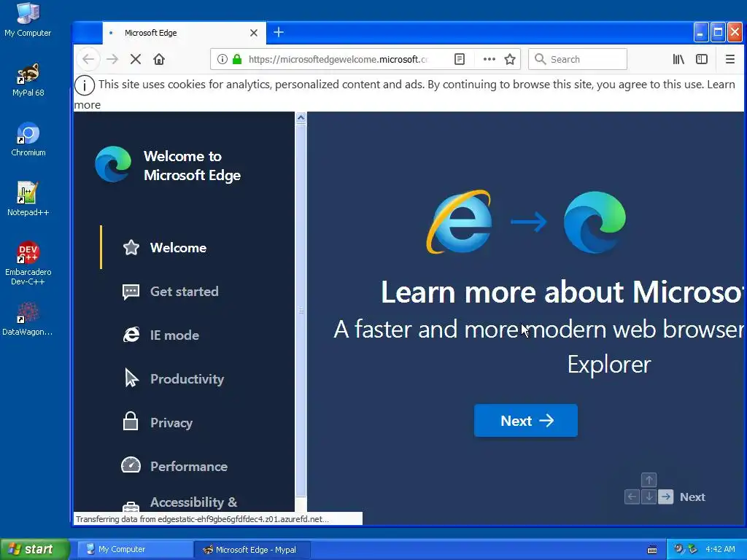Bookmark this page with the star icon
747x560 pixels.
[510, 59]
